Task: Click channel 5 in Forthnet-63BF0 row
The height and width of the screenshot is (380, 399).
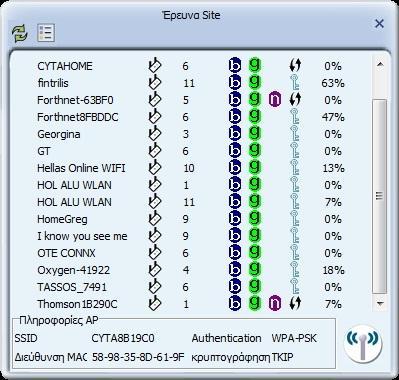Action: [186, 100]
